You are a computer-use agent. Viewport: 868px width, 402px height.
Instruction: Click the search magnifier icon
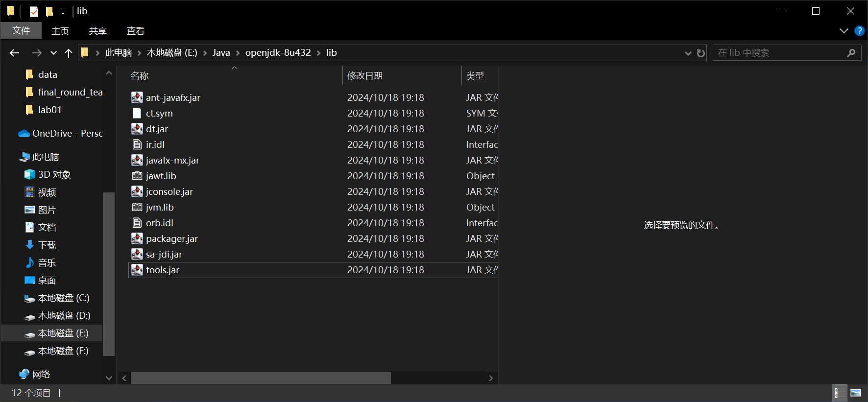pos(851,53)
